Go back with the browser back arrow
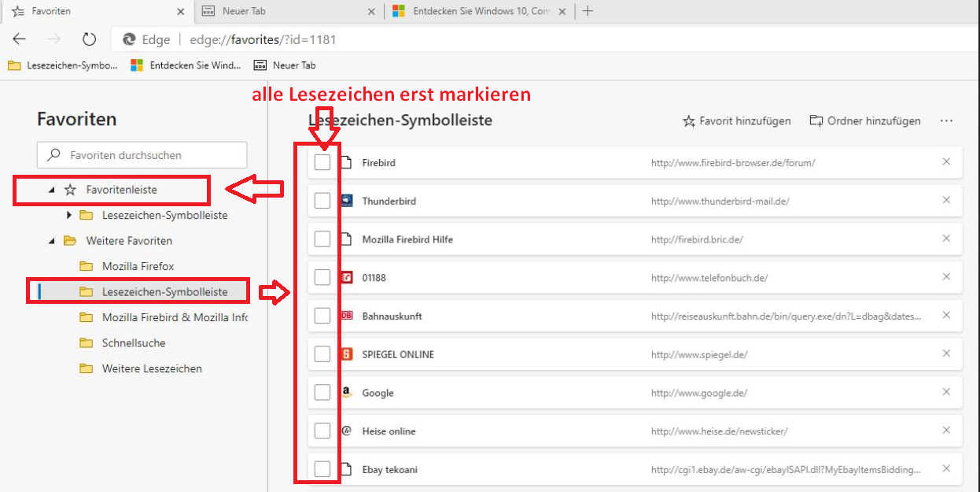The width and height of the screenshot is (980, 492). pos(20,39)
